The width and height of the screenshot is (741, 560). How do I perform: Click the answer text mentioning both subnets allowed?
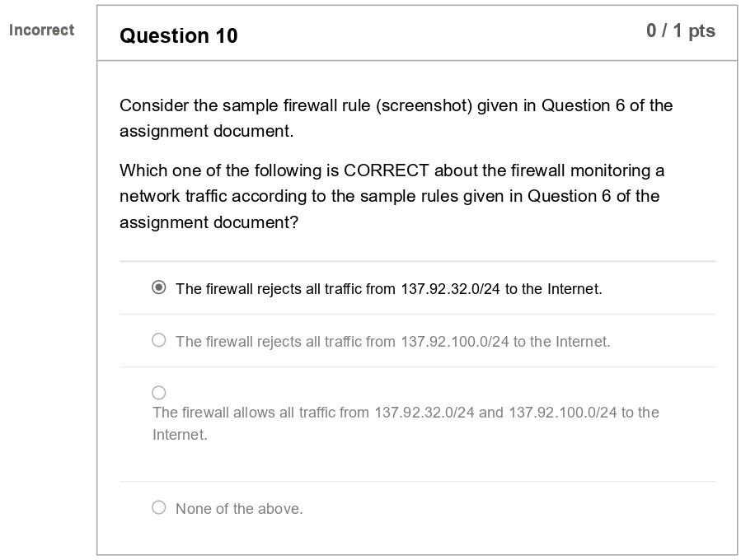406,413
